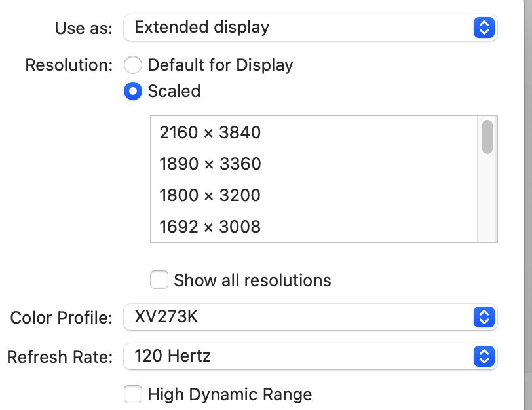Image resolution: width=532 pixels, height=410 pixels.
Task: Click the blue arrows on Refresh Rate popup
Action: pyautogui.click(x=484, y=356)
